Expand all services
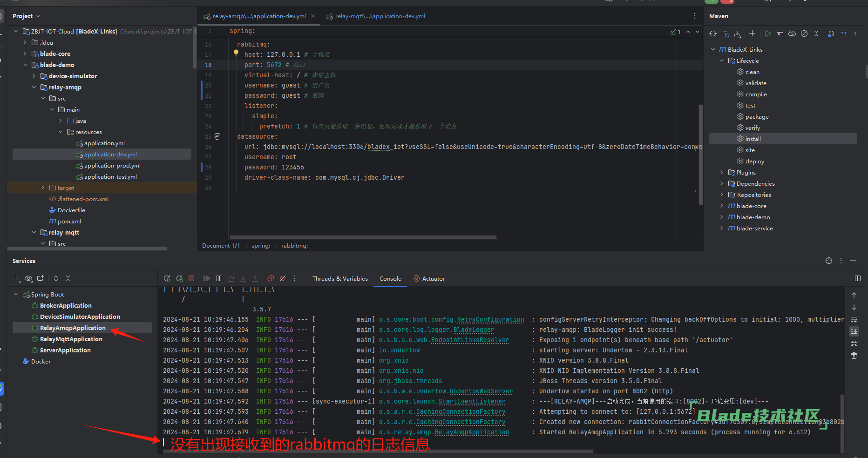 tap(56, 278)
